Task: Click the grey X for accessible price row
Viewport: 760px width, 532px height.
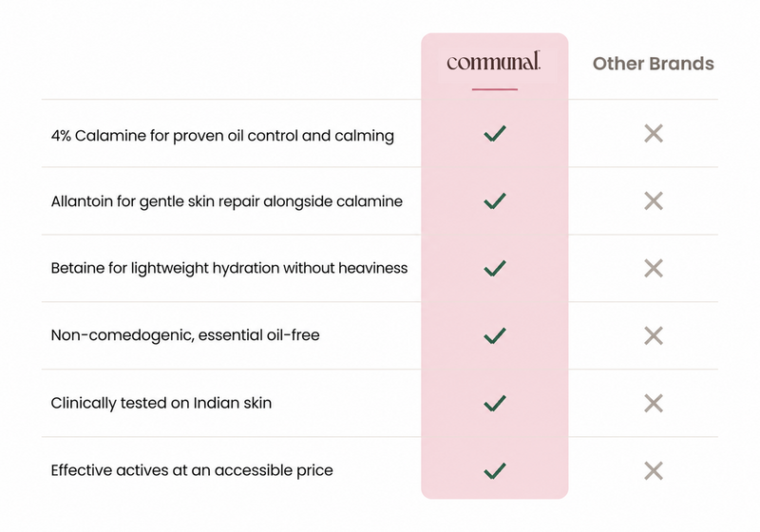Action: pyautogui.click(x=654, y=470)
